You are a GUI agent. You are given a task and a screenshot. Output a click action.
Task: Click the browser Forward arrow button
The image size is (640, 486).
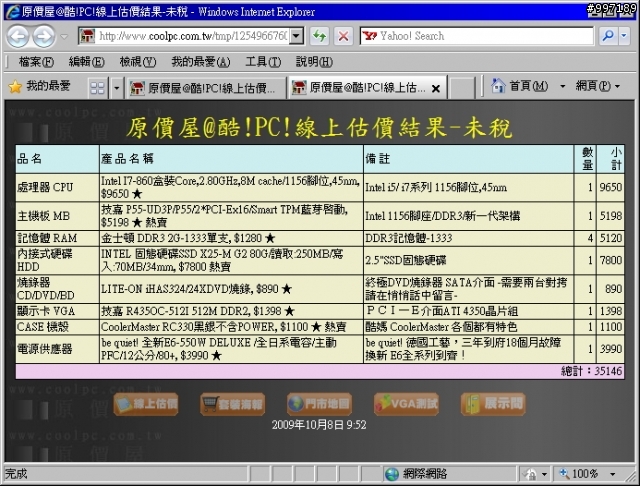pos(44,36)
